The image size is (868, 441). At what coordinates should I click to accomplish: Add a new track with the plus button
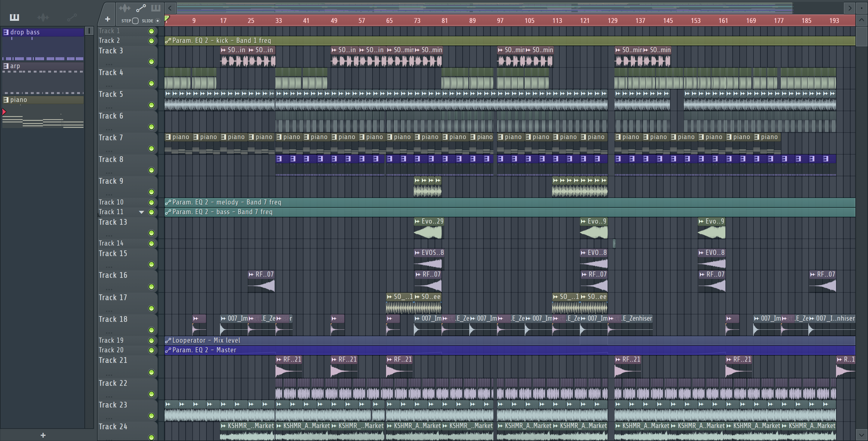pyautogui.click(x=108, y=19)
